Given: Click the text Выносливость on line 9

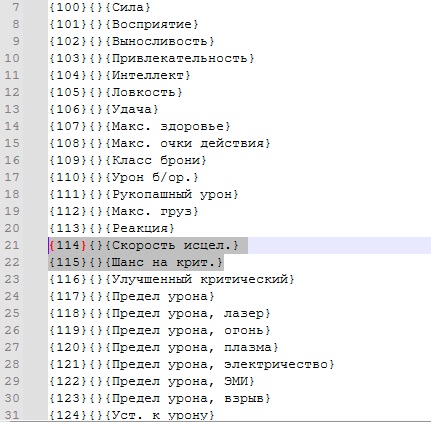Looking at the screenshot, I should coord(159,41).
